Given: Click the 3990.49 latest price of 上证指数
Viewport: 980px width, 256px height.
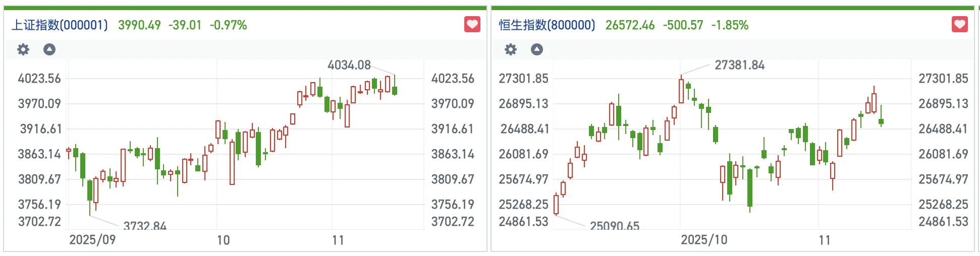Looking at the screenshot, I should (139, 25).
